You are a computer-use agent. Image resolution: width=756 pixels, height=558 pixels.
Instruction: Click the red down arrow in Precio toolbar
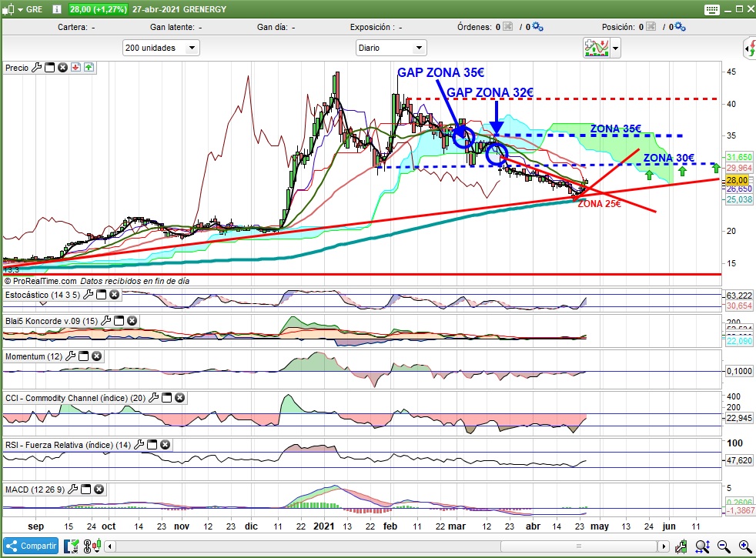75,68
